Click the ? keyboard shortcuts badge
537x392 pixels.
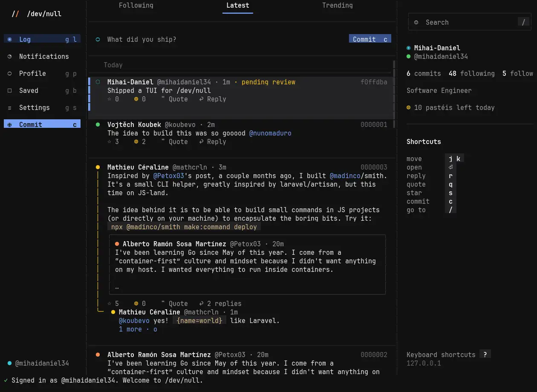(485, 355)
